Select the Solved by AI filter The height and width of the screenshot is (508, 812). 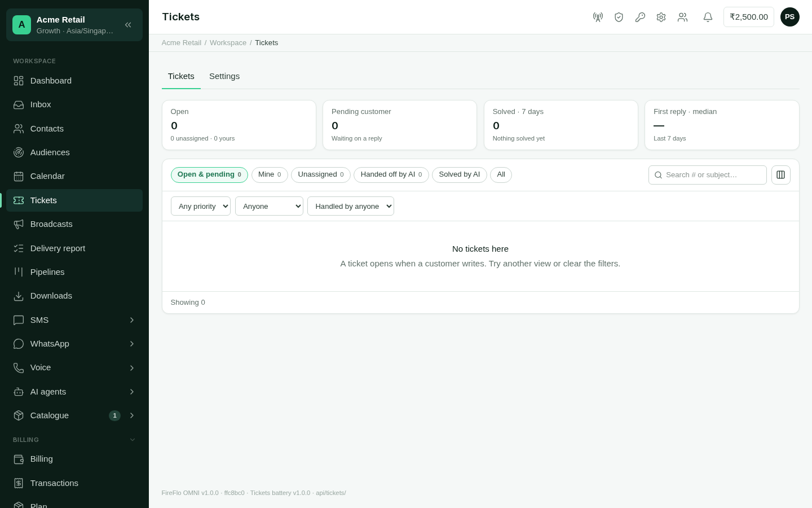pos(460,175)
